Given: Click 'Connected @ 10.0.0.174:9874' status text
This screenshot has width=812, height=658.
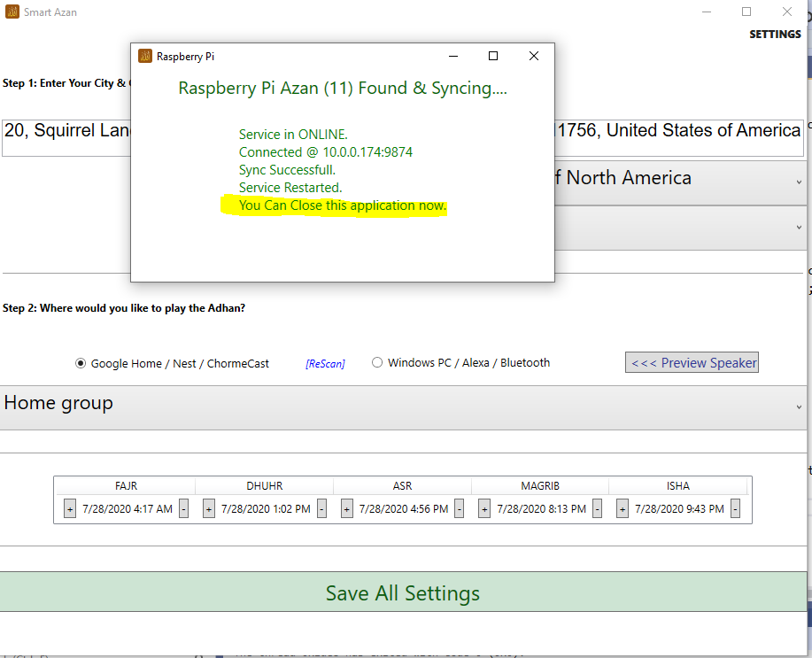Looking at the screenshot, I should (x=326, y=152).
